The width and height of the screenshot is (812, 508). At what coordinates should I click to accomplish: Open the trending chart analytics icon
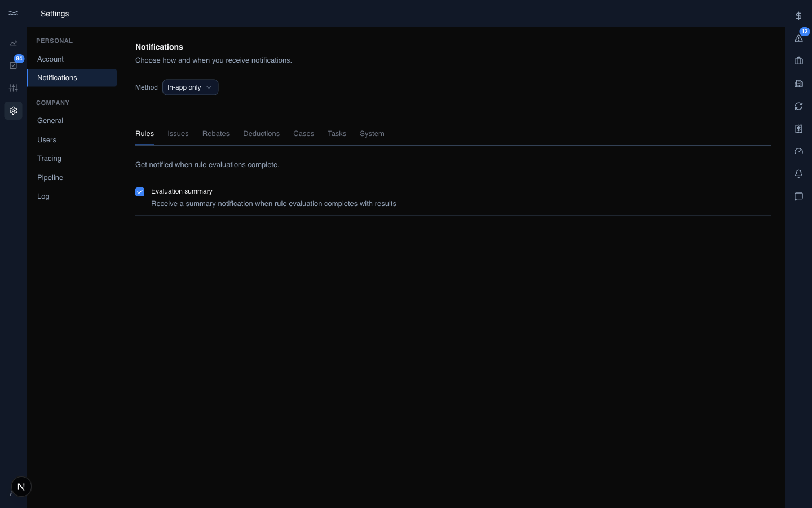13,43
